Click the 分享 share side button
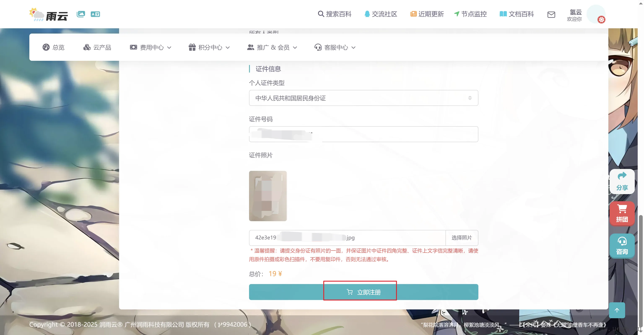 pyautogui.click(x=622, y=181)
